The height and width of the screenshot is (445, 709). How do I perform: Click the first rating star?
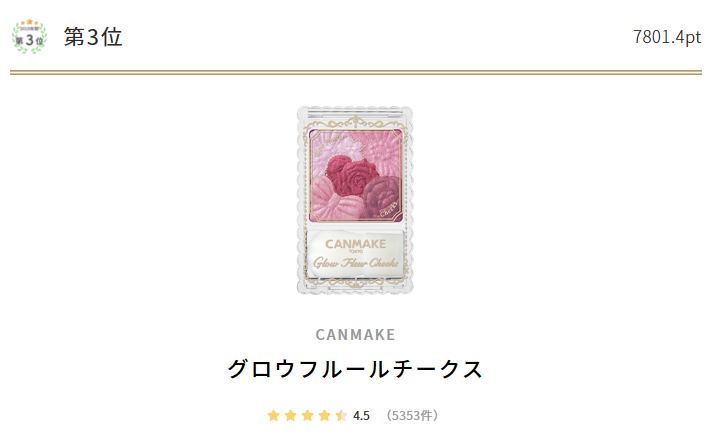click(x=273, y=415)
